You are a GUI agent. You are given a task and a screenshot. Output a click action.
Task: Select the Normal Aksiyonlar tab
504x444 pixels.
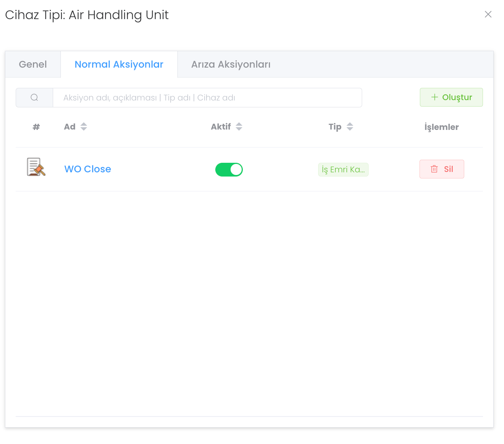(119, 65)
